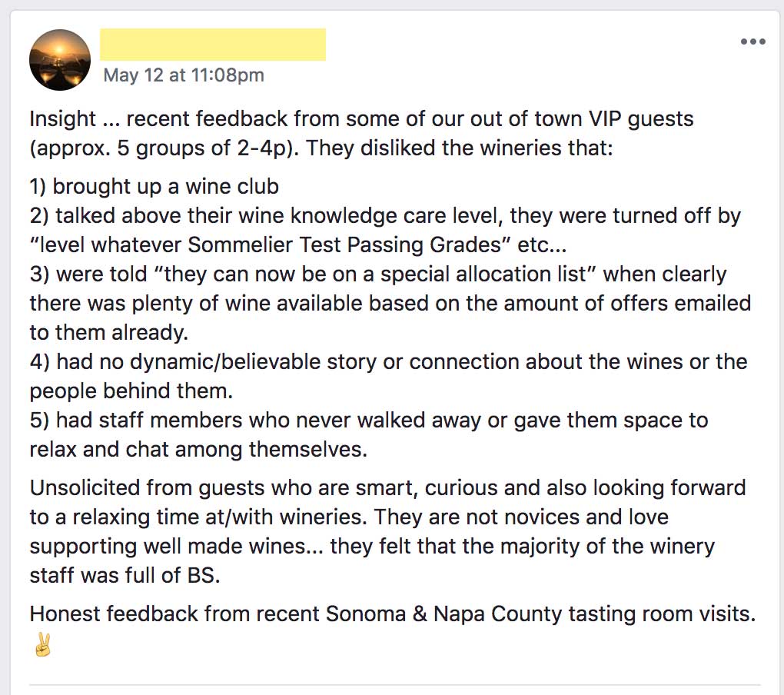Click the line '1) brought up a wine club'
784x695 pixels.
154,187
